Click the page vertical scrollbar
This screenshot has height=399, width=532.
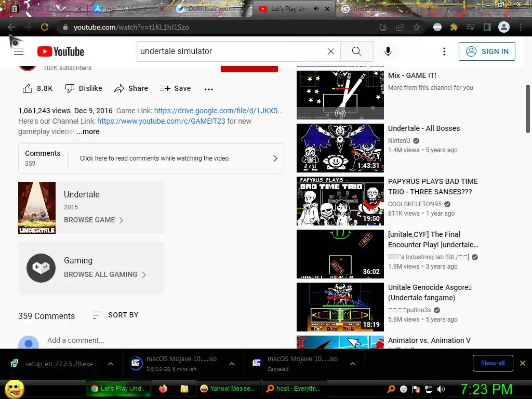pyautogui.click(x=528, y=109)
